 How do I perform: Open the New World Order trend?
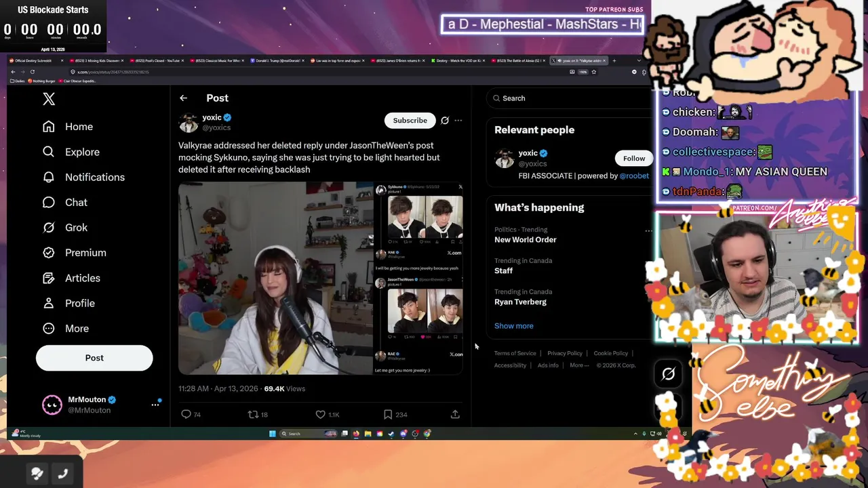525,240
